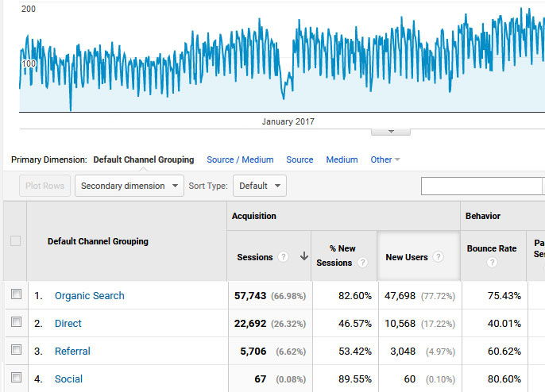
Task: Open help icon next to Sessions column
Action: click(284, 257)
